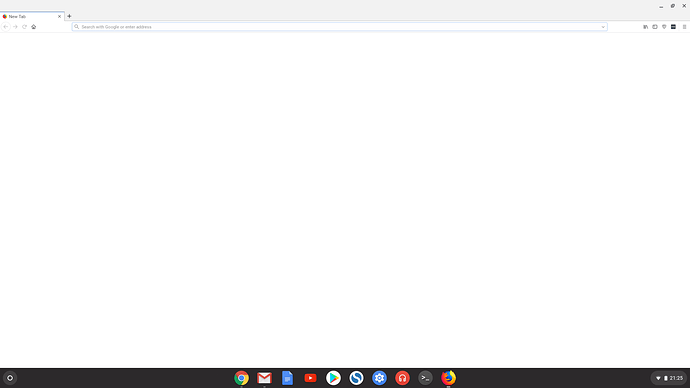The height and width of the screenshot is (388, 690).
Task: Open the status tray showing 21:25
Action: [x=669, y=378]
